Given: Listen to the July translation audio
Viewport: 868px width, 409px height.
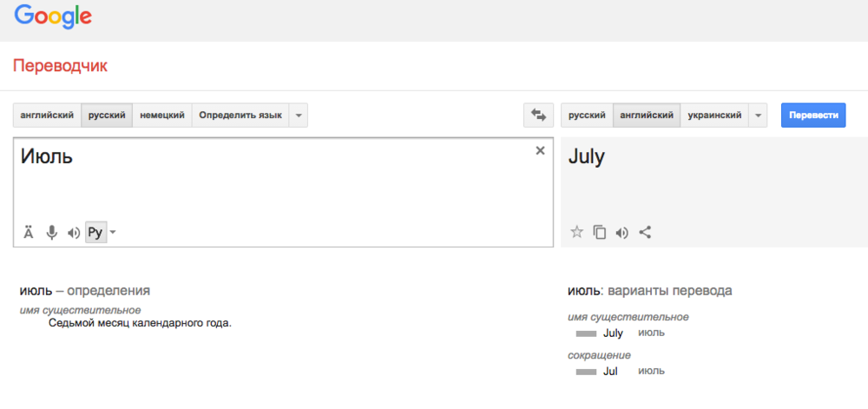Looking at the screenshot, I should (x=621, y=232).
